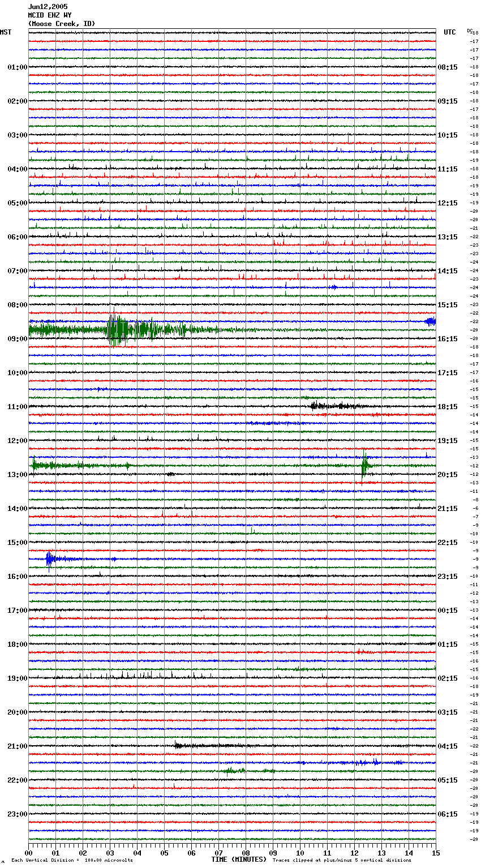Select the 11:00 MST time label
The image size is (481, 868).
pyautogui.click(x=17, y=407)
